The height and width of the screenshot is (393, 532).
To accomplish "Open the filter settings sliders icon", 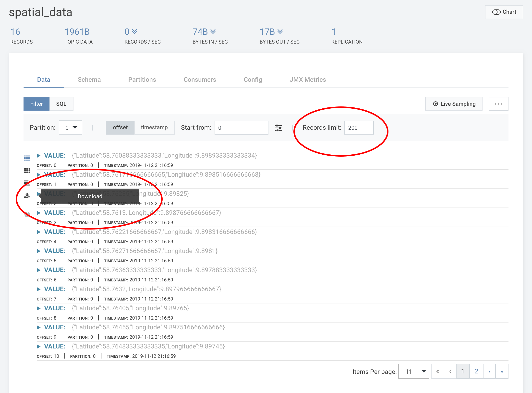I will [x=278, y=128].
